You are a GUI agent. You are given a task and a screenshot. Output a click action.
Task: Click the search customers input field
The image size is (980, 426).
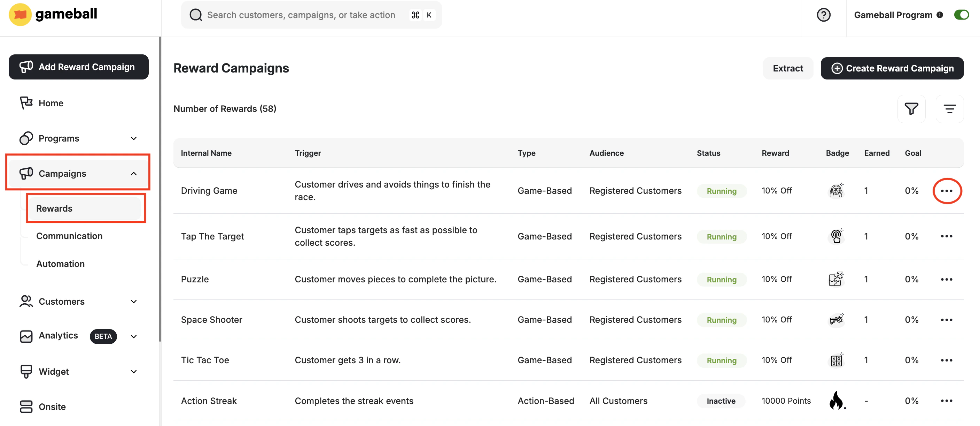point(301,15)
